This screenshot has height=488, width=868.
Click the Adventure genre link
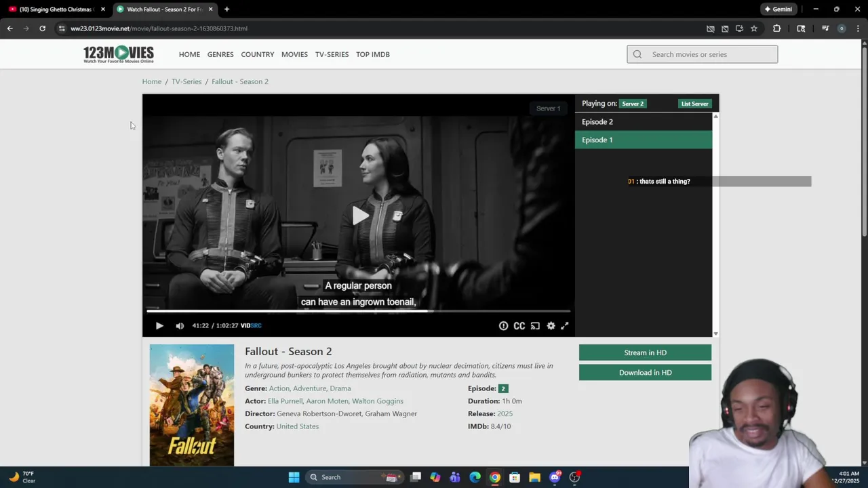tap(309, 388)
